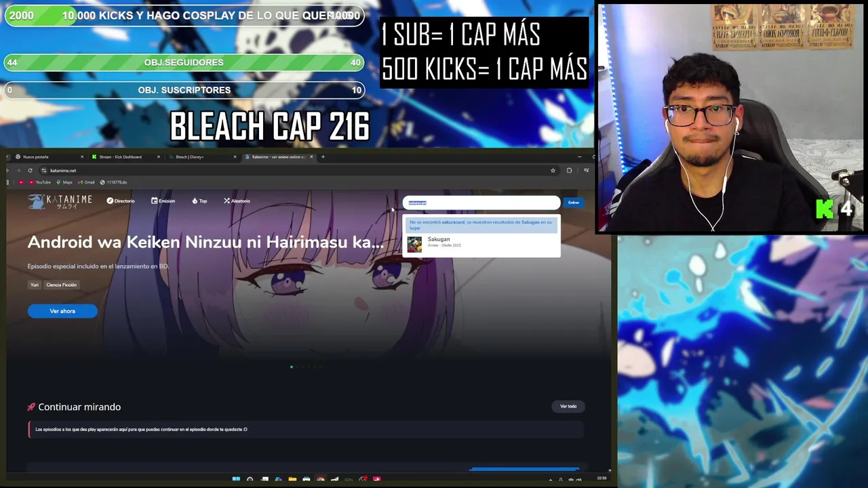Click the OBJ. SUSCRIPTORES progress bar

(184, 90)
